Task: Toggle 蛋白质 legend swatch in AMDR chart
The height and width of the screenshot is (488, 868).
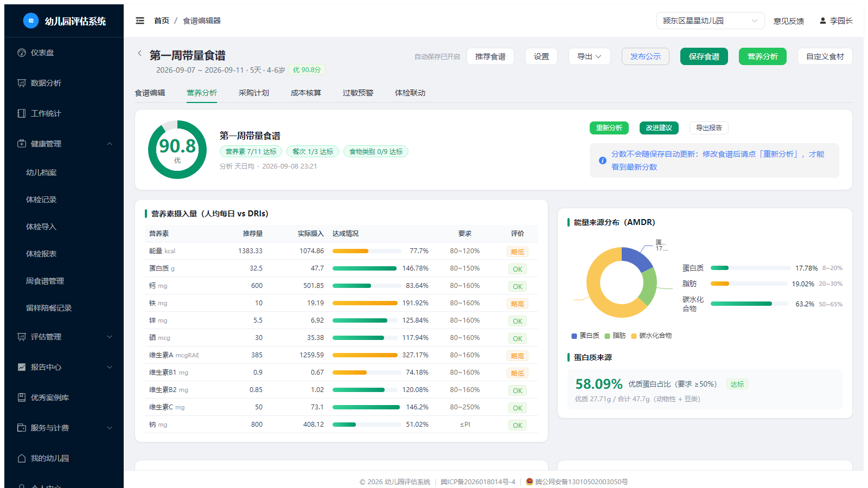Action: point(574,336)
